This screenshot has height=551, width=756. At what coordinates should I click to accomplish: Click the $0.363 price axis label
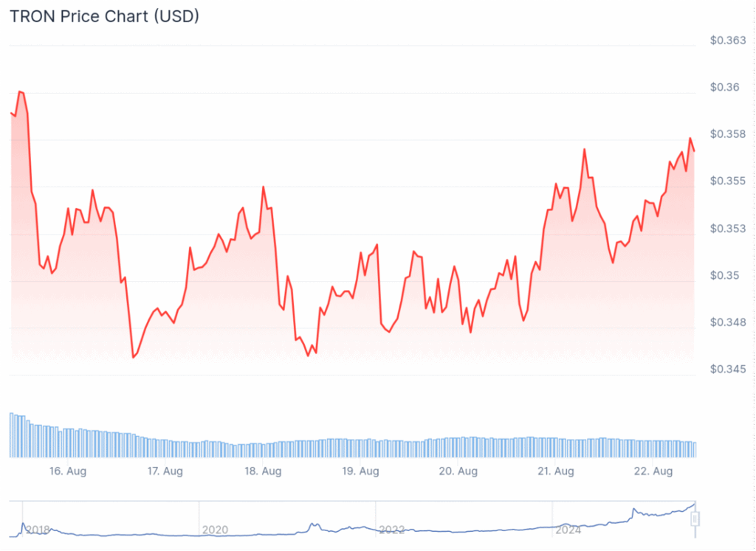[x=727, y=41]
